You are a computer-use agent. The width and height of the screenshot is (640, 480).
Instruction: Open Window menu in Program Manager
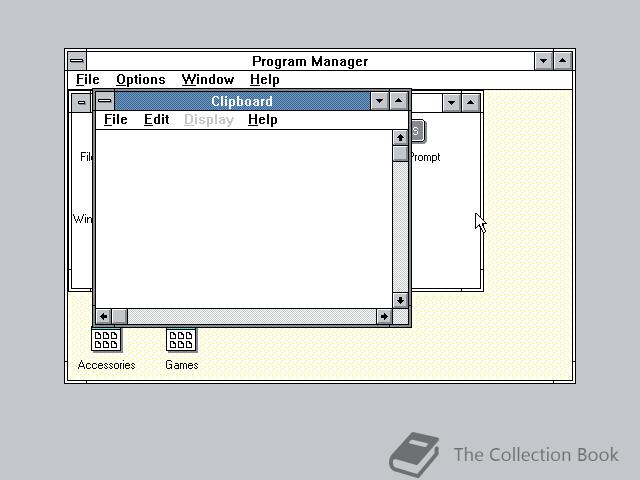click(208, 80)
